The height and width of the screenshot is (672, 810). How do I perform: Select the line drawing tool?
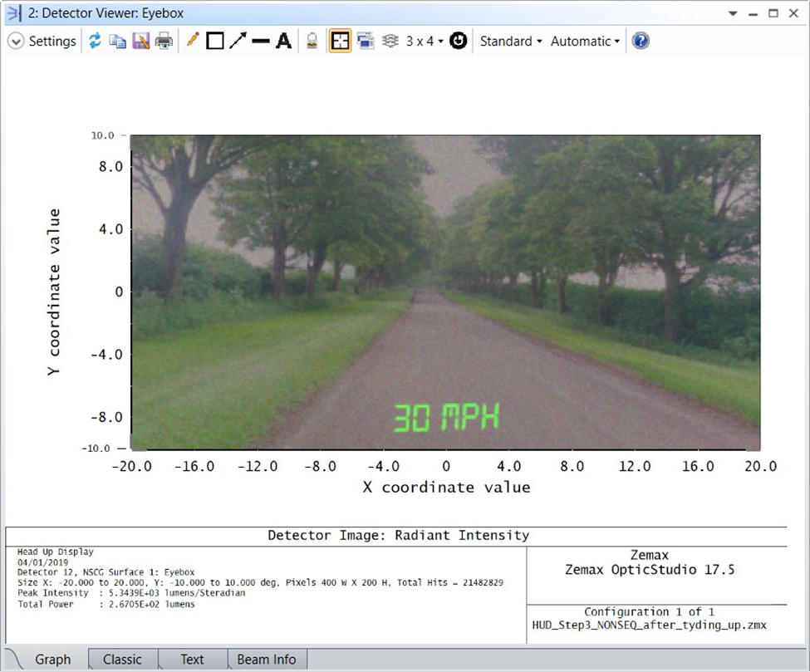pyautogui.click(x=261, y=41)
